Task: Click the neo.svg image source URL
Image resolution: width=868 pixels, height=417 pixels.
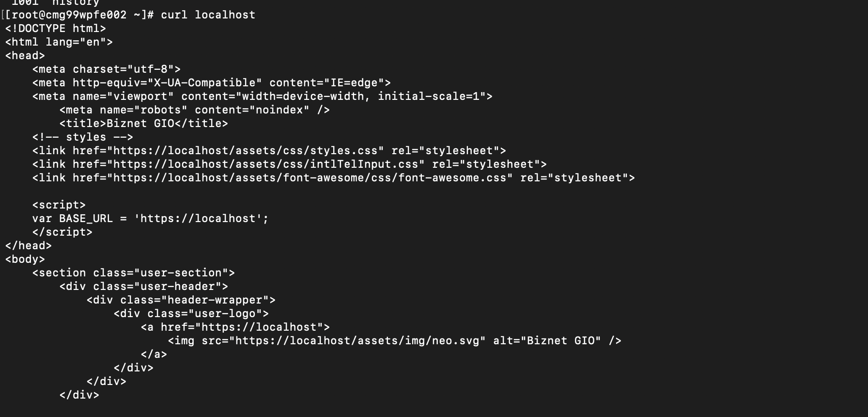Action: click(357, 341)
